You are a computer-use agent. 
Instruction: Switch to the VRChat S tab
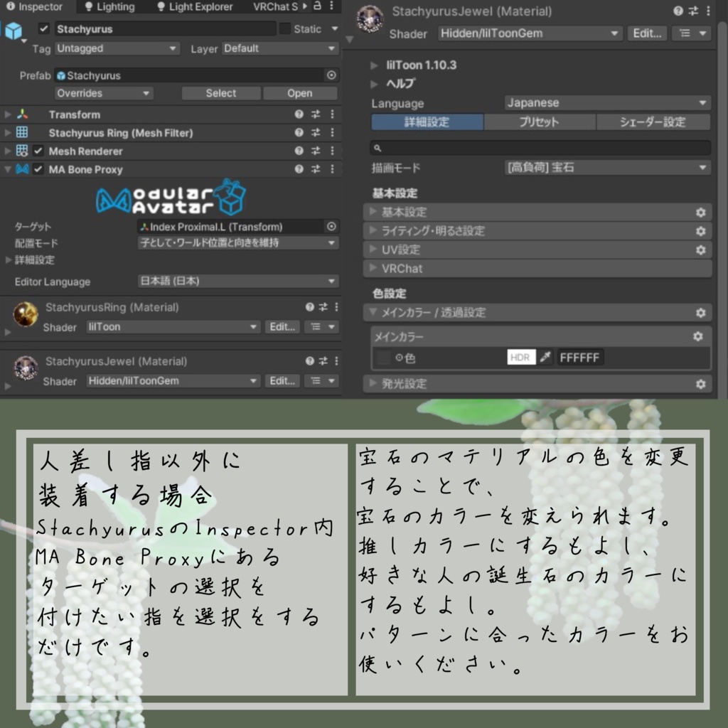[275, 6]
